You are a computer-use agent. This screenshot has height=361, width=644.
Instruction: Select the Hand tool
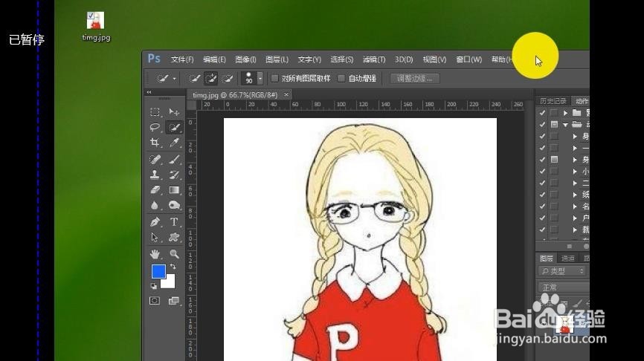(x=155, y=254)
